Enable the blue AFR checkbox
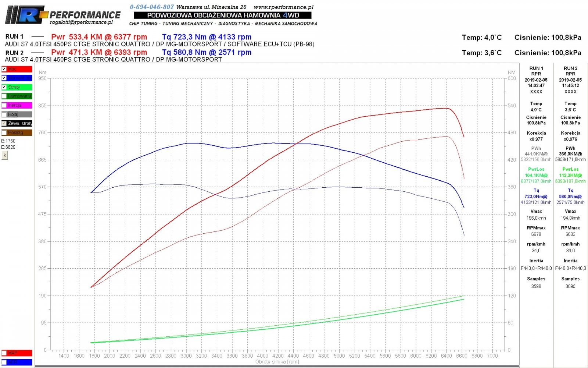The width and height of the screenshot is (588, 368). (4, 362)
